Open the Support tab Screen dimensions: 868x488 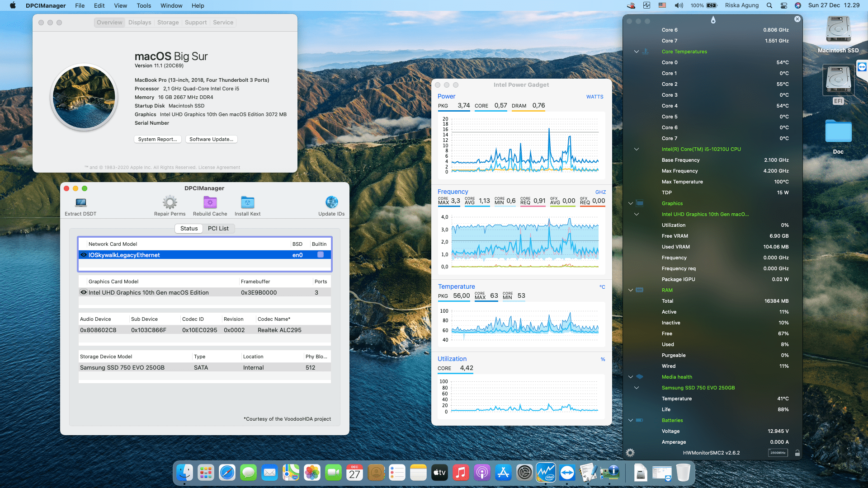196,22
